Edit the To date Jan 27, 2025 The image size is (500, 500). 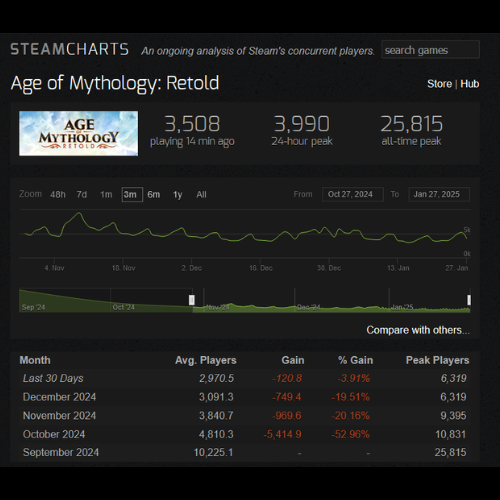click(x=439, y=194)
